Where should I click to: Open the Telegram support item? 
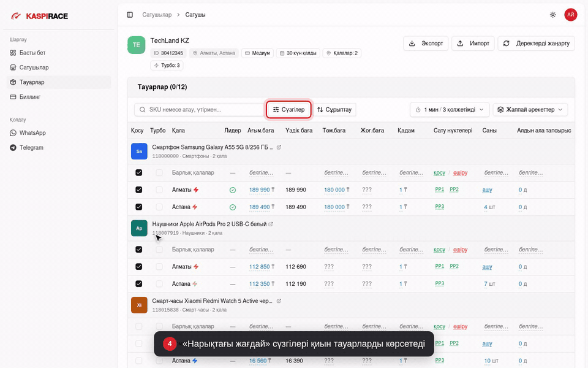(59, 148)
